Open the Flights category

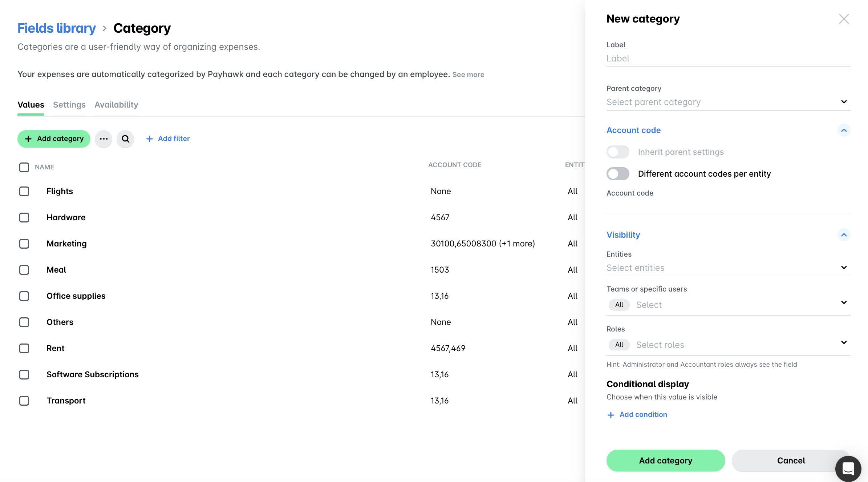pyautogui.click(x=60, y=191)
